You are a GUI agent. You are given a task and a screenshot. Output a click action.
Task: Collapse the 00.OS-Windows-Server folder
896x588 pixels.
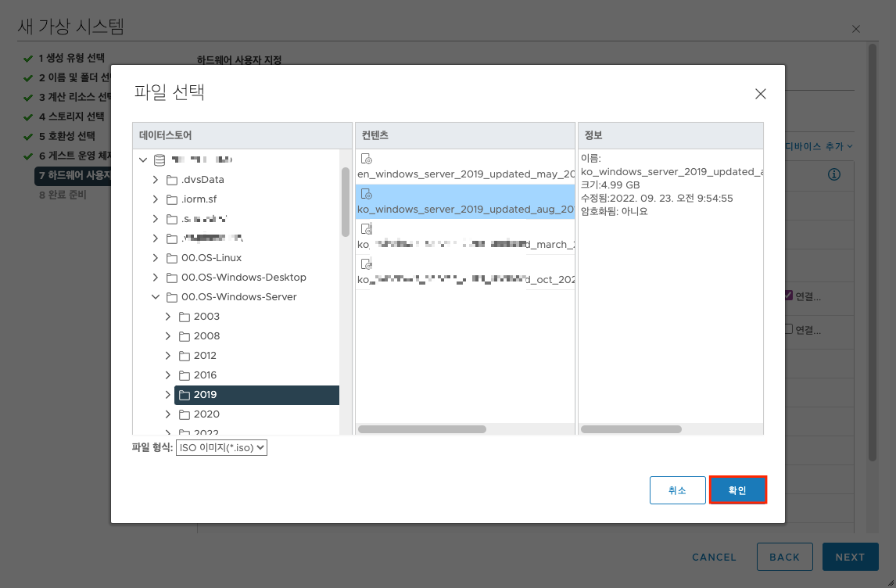point(156,297)
